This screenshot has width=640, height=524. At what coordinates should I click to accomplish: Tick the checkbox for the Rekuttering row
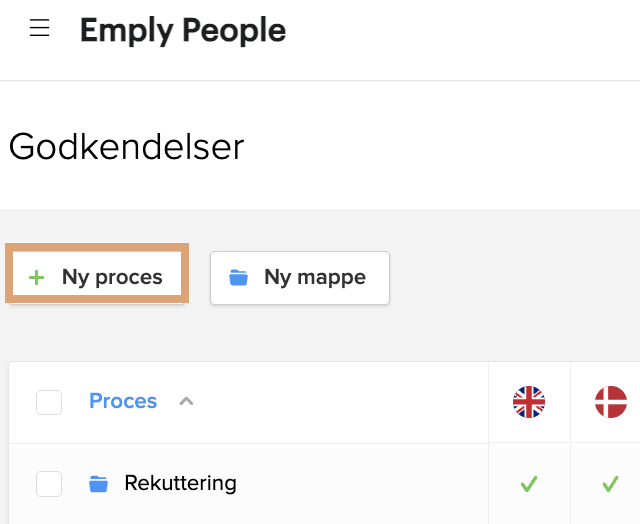(49, 484)
